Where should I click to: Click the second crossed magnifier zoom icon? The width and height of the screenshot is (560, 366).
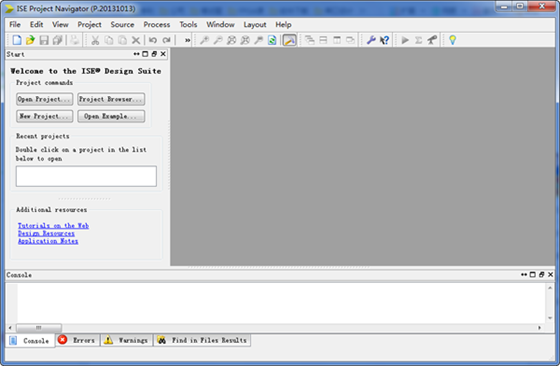245,40
